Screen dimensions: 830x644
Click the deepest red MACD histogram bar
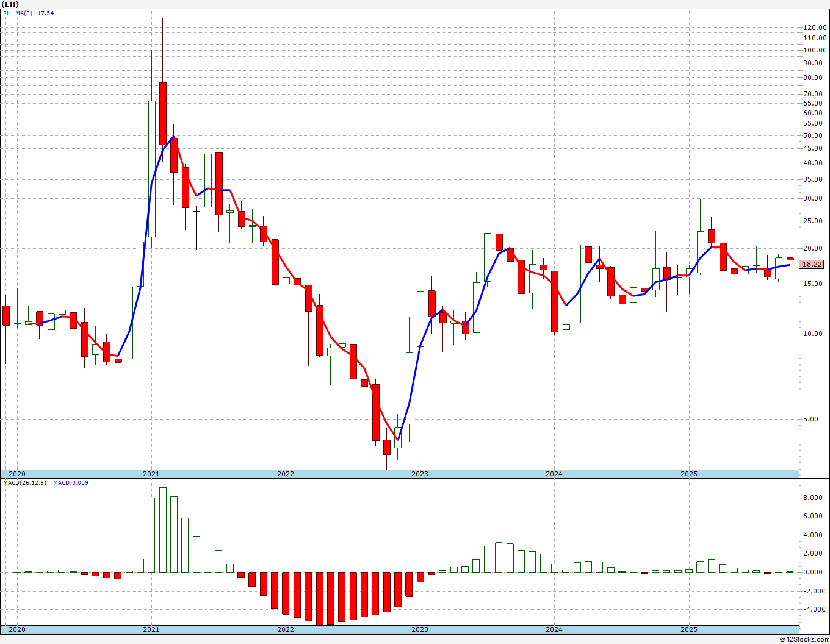coord(319,598)
